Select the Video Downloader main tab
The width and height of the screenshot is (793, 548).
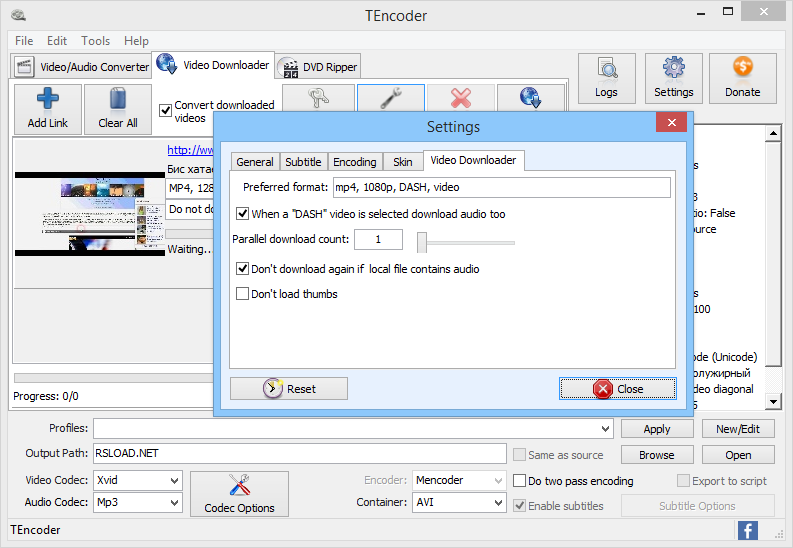(x=213, y=65)
